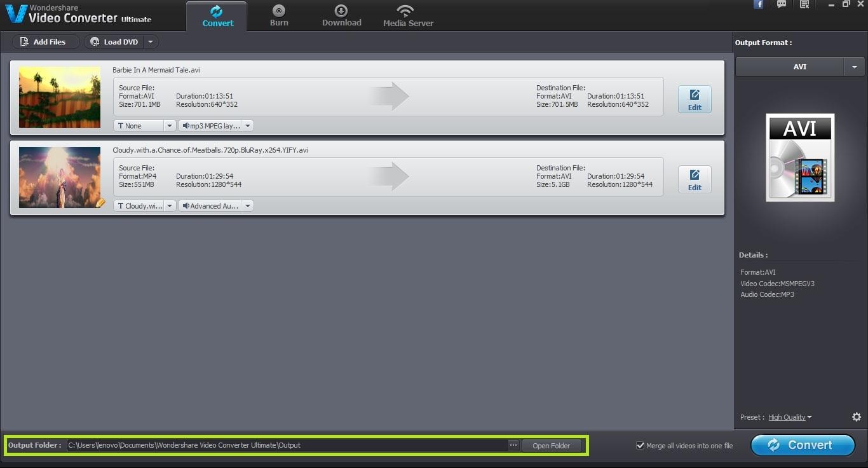
Task: Click the Add Files button
Action: [x=45, y=42]
